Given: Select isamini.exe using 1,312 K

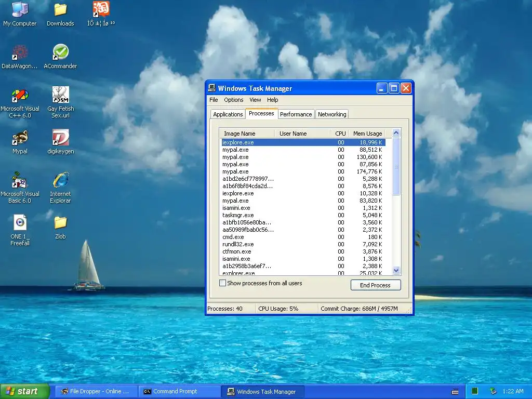Looking at the screenshot, I should [x=303, y=208].
